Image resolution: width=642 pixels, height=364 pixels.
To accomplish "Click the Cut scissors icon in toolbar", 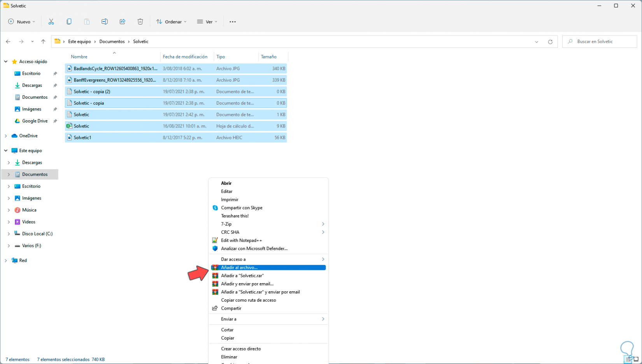I will tap(51, 22).
